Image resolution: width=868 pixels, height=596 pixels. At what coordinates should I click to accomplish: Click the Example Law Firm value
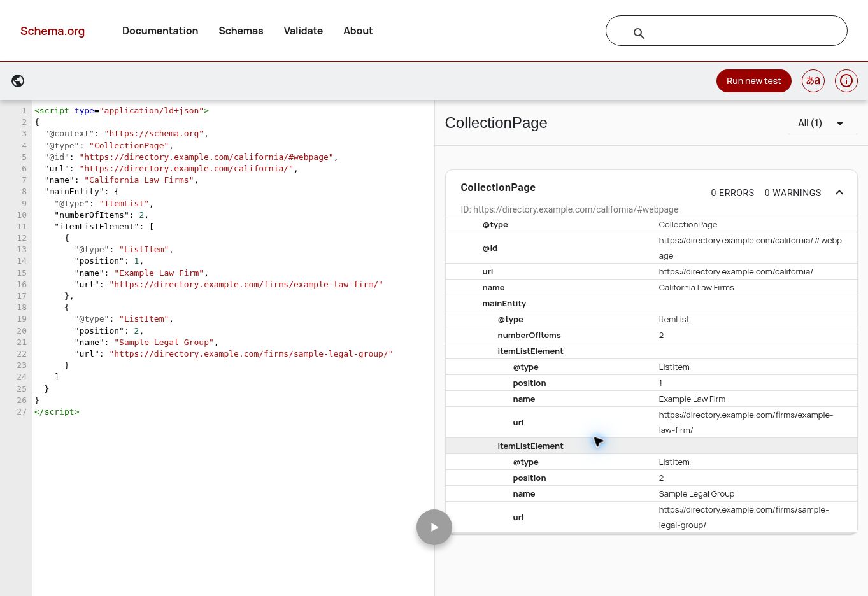pyautogui.click(x=692, y=399)
